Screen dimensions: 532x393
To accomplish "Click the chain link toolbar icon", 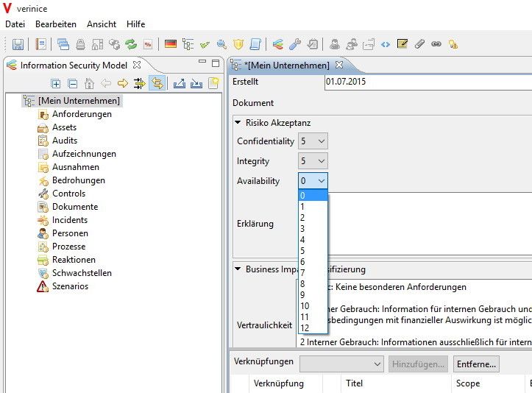I will point(436,43).
